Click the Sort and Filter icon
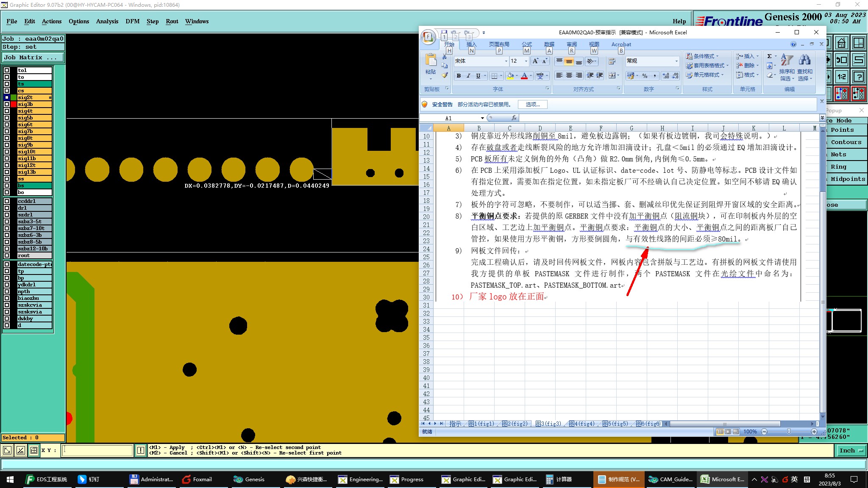 click(x=787, y=60)
